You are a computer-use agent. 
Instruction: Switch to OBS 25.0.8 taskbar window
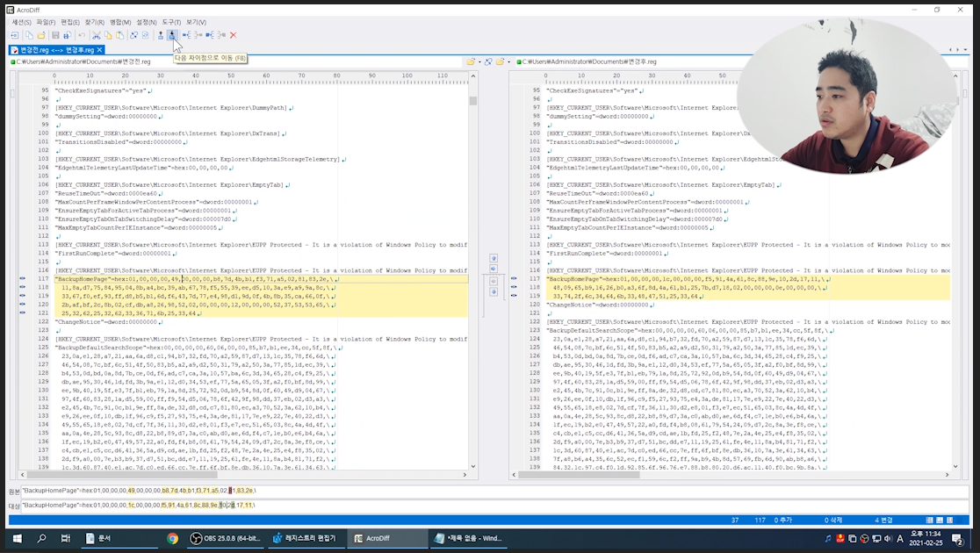pos(225,538)
